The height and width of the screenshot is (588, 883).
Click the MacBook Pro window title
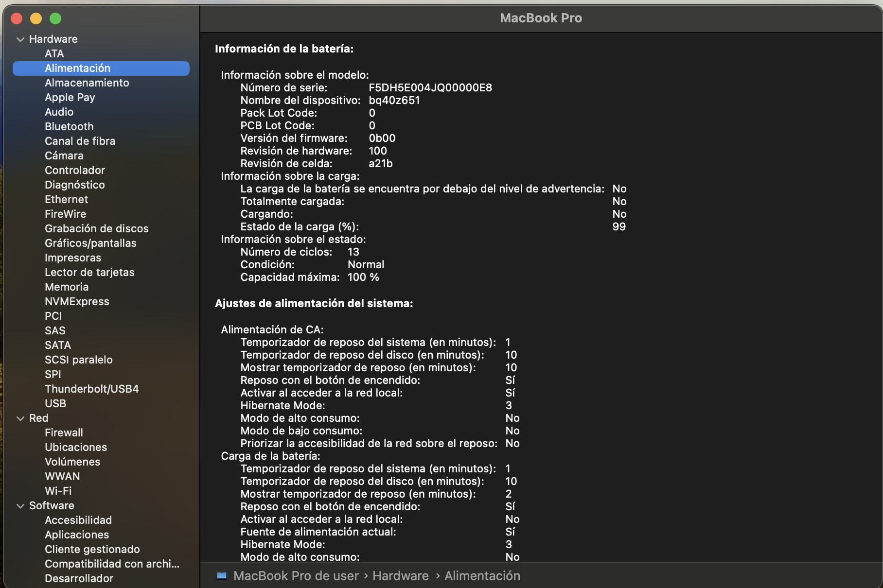coord(541,18)
